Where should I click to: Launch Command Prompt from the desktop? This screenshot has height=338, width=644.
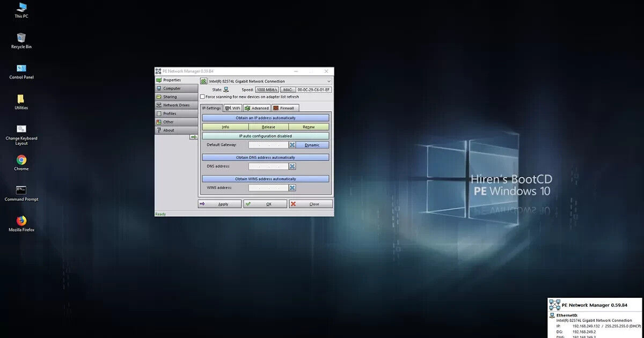point(21,194)
